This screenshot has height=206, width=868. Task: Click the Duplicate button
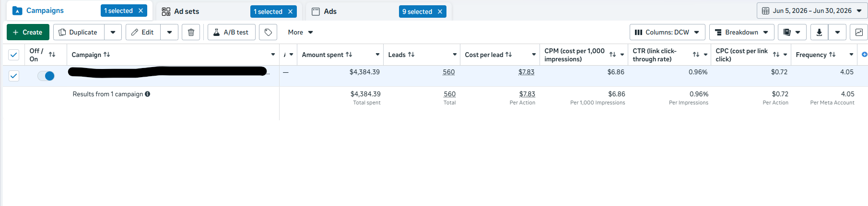pyautogui.click(x=79, y=32)
